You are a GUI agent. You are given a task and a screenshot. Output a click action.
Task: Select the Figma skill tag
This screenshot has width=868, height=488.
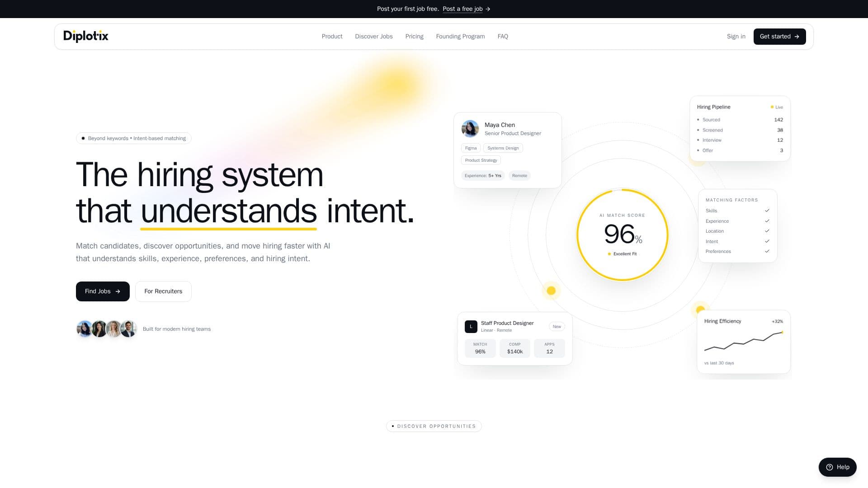pos(471,148)
